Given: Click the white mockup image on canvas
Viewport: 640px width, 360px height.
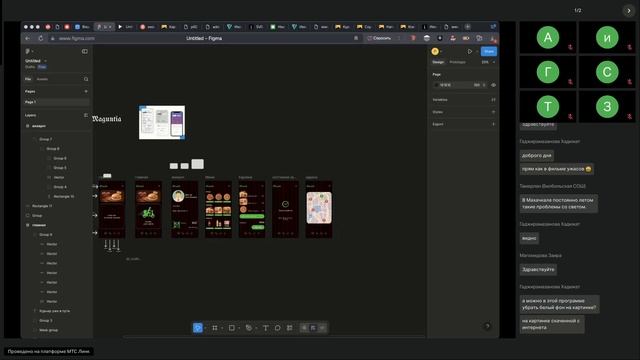Looking at the screenshot, I should click(x=162, y=122).
